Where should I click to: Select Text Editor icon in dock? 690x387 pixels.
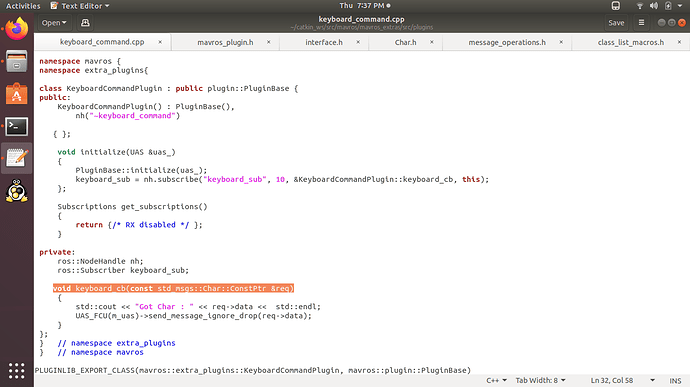click(17, 158)
